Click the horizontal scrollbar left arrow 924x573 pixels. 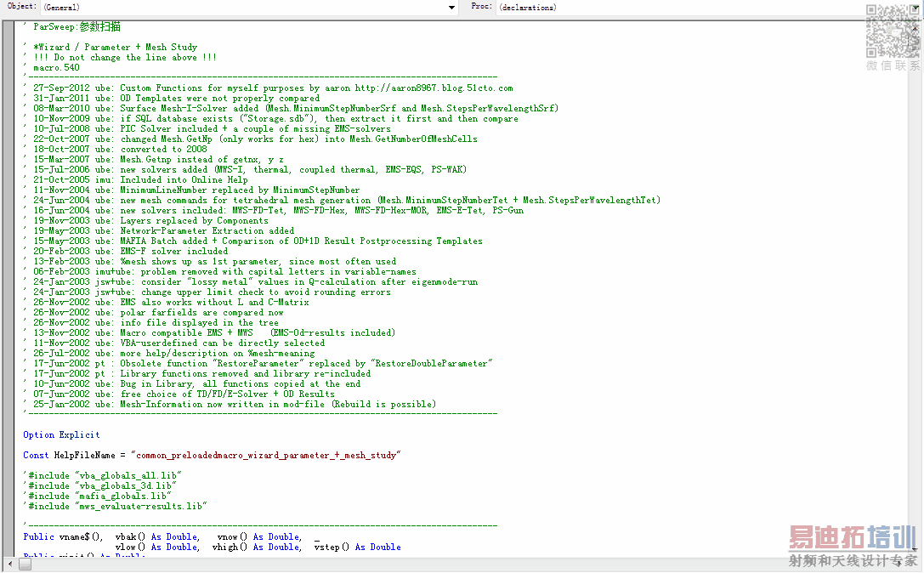[10, 564]
